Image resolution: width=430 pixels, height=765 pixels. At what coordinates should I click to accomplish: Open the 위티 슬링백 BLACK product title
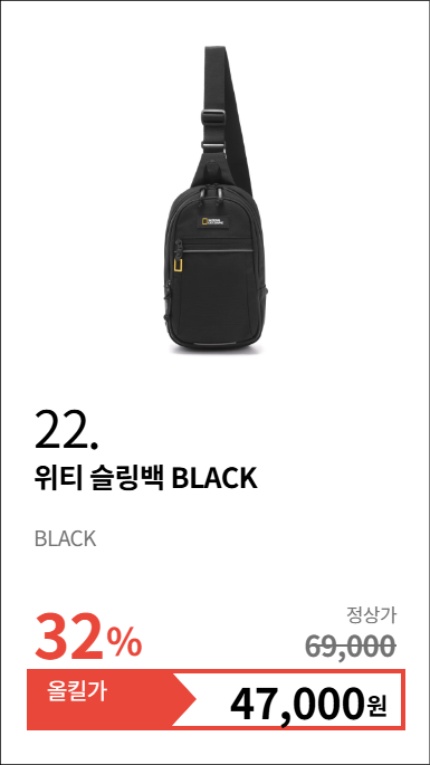[x=145, y=479]
